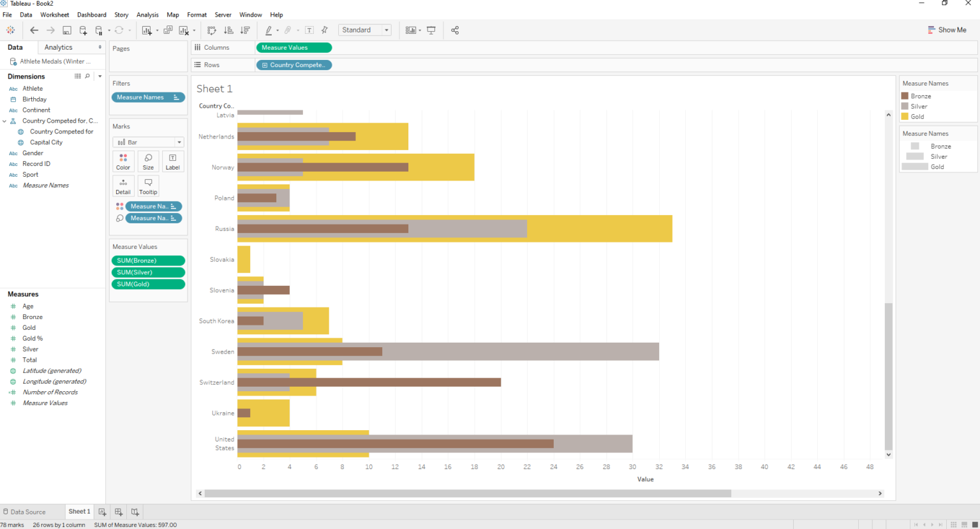Click the Add new data source icon
980x529 pixels.
pos(83,30)
